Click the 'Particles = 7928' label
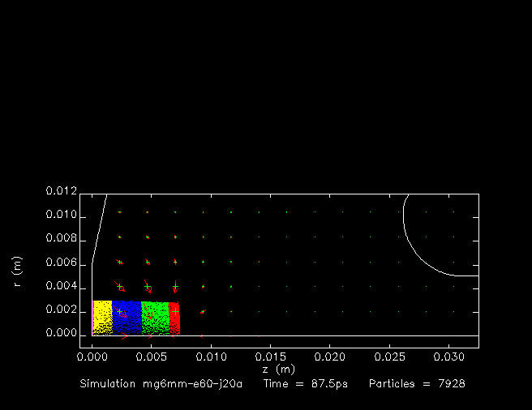 [417, 384]
